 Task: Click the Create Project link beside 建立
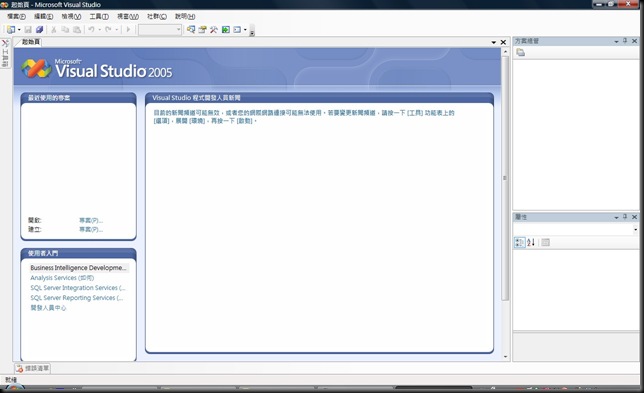coord(91,230)
